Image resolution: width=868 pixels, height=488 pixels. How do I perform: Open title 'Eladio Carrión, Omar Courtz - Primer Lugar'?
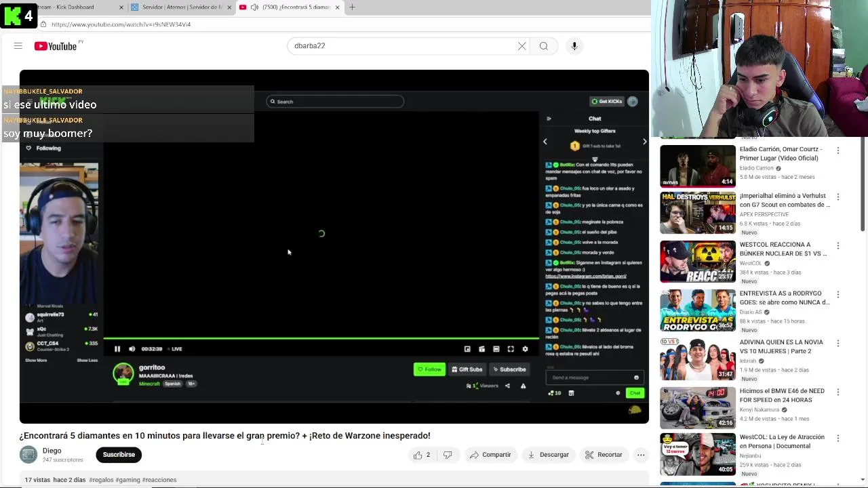(781, 154)
